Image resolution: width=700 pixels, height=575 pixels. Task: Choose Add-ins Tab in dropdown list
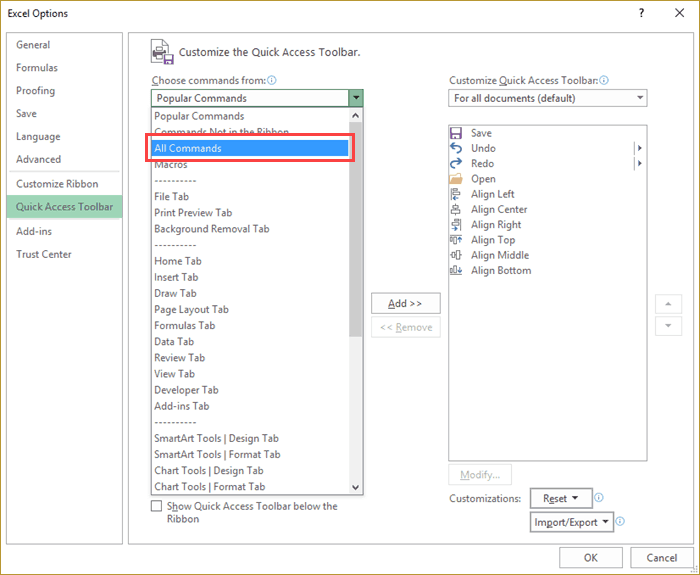tap(250, 406)
